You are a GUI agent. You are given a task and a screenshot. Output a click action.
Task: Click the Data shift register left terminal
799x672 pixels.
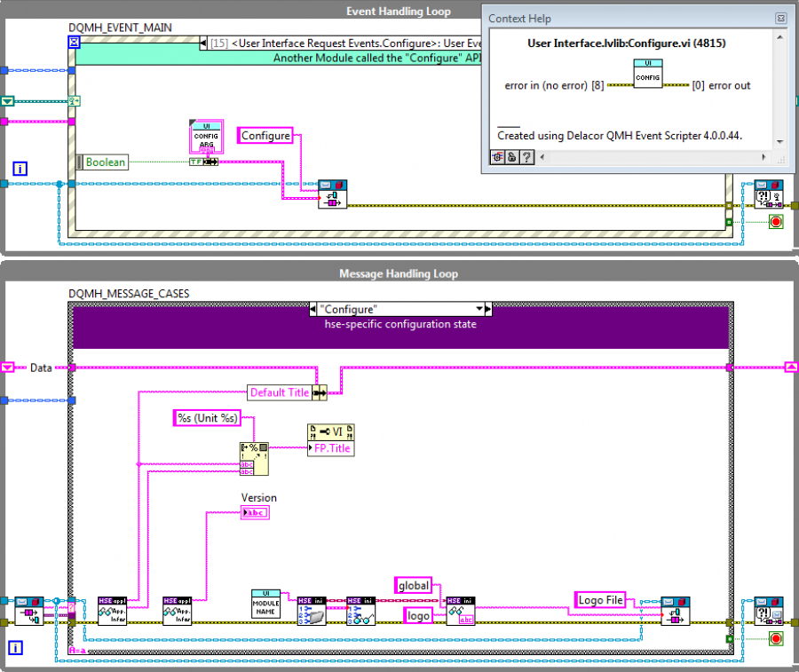click(7, 367)
